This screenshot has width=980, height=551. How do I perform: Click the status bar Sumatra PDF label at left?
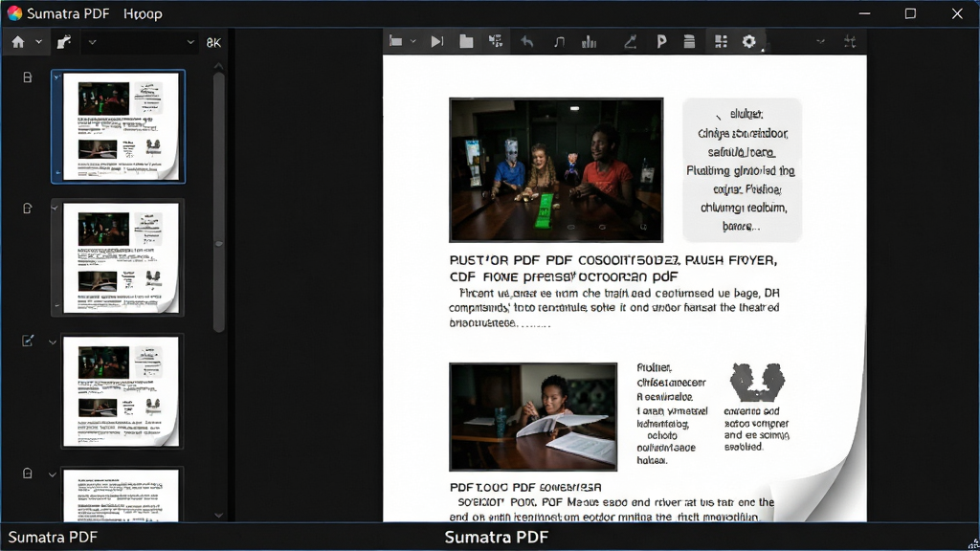pyautogui.click(x=53, y=538)
